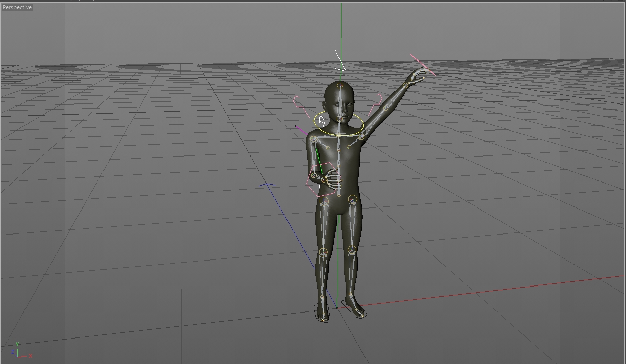Click the blue Z letter on the axis gizmo
This screenshot has width=626, height=364.
click(x=13, y=352)
